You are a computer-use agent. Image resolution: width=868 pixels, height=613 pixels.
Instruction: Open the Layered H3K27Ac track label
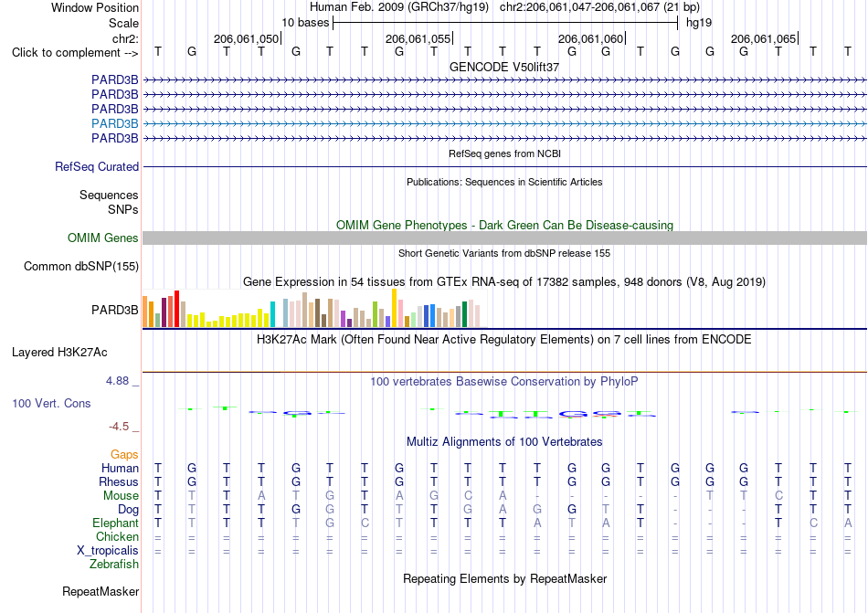(59, 353)
